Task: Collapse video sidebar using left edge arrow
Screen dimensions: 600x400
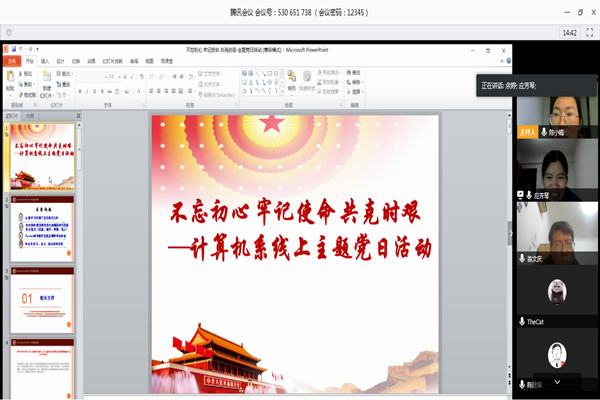Action: tap(511, 232)
